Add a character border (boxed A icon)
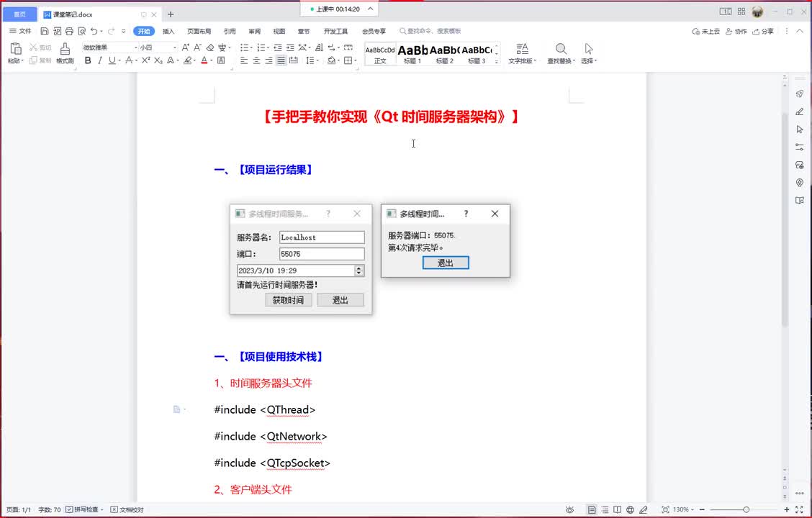812x518 pixels. (221, 60)
